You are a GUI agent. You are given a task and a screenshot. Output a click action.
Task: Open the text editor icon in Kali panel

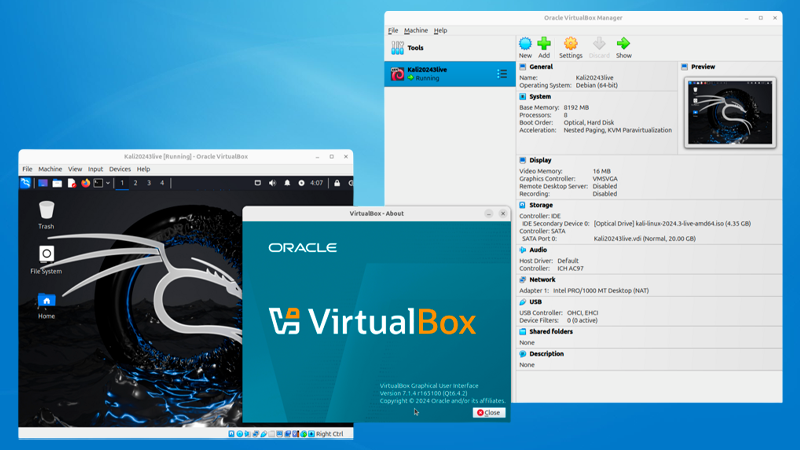[71, 183]
